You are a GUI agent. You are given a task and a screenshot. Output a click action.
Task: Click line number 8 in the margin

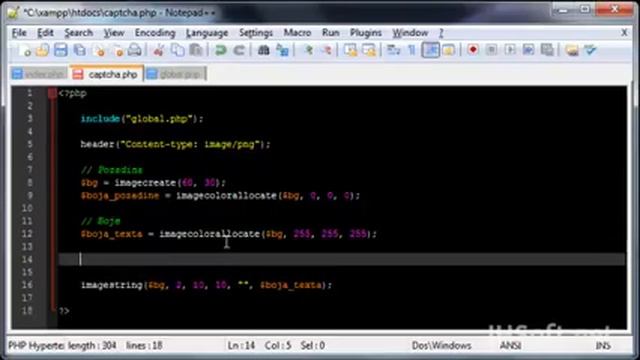pos(29,182)
